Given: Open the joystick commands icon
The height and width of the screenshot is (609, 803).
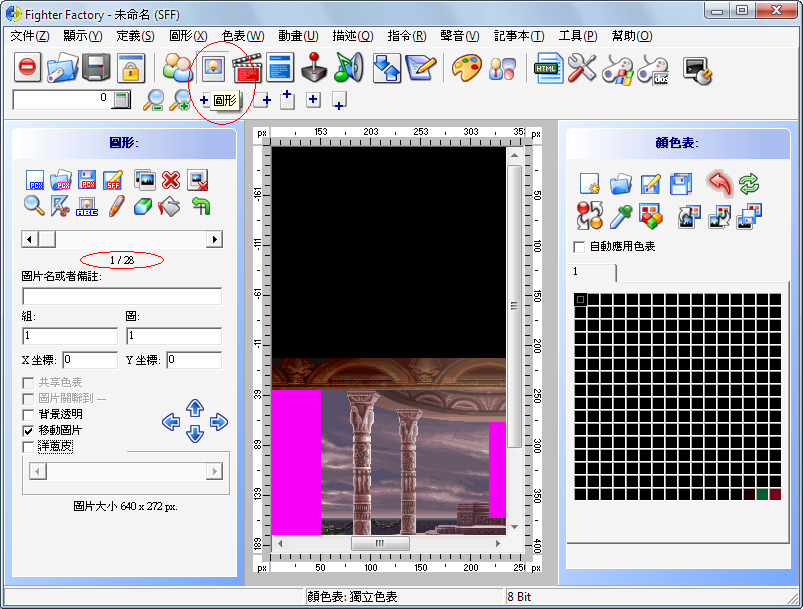Looking at the screenshot, I should click(314, 67).
